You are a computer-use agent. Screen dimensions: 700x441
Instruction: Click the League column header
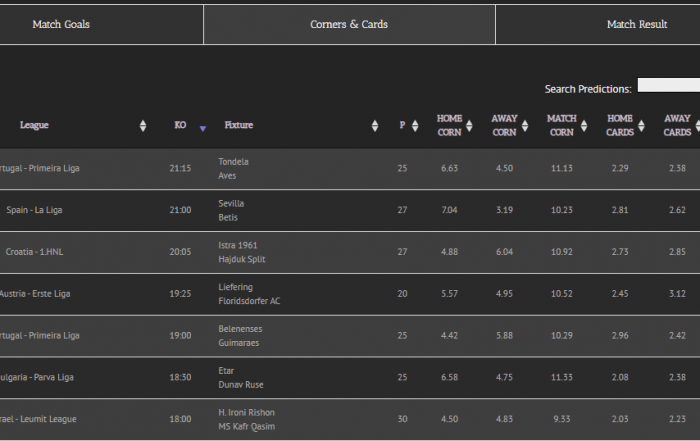[x=34, y=125]
